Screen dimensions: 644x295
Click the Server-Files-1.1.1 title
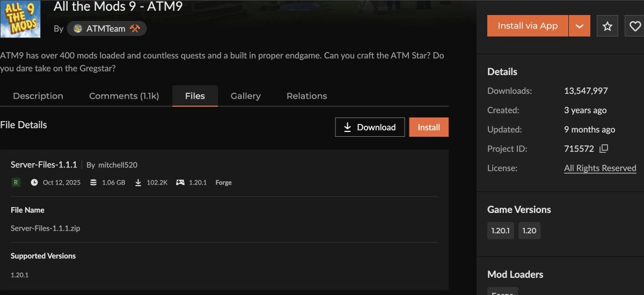pyautogui.click(x=44, y=164)
